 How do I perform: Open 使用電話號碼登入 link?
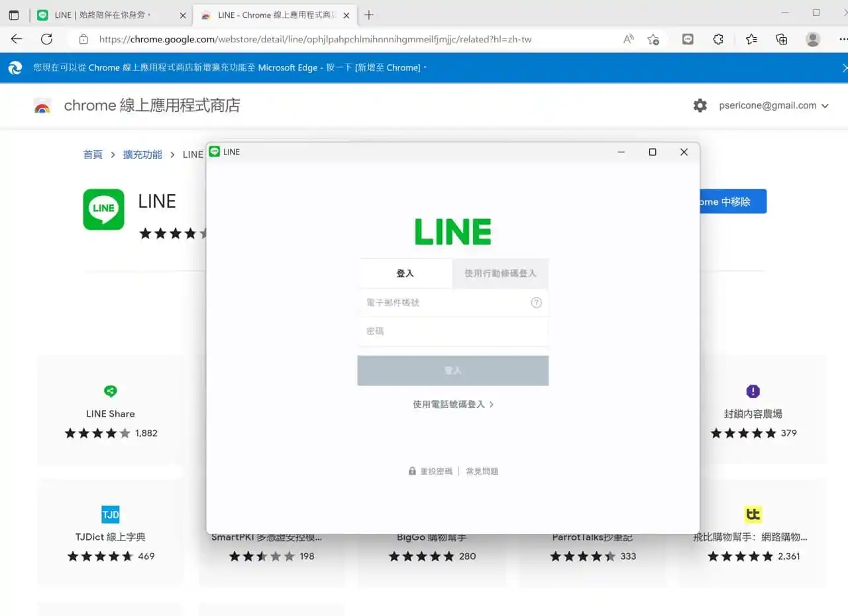453,404
